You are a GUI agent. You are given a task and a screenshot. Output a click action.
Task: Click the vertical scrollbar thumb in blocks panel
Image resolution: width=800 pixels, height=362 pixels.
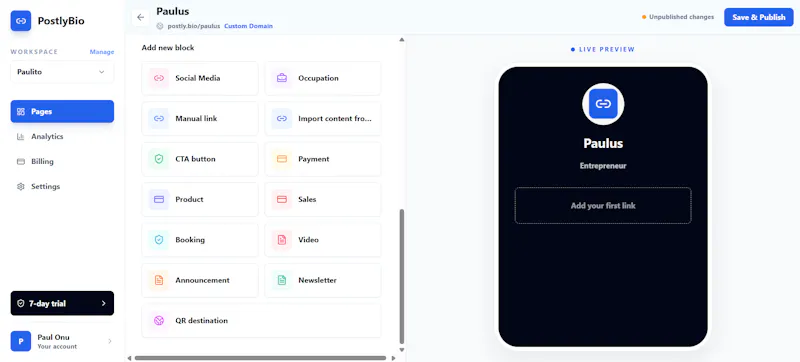pyautogui.click(x=402, y=276)
